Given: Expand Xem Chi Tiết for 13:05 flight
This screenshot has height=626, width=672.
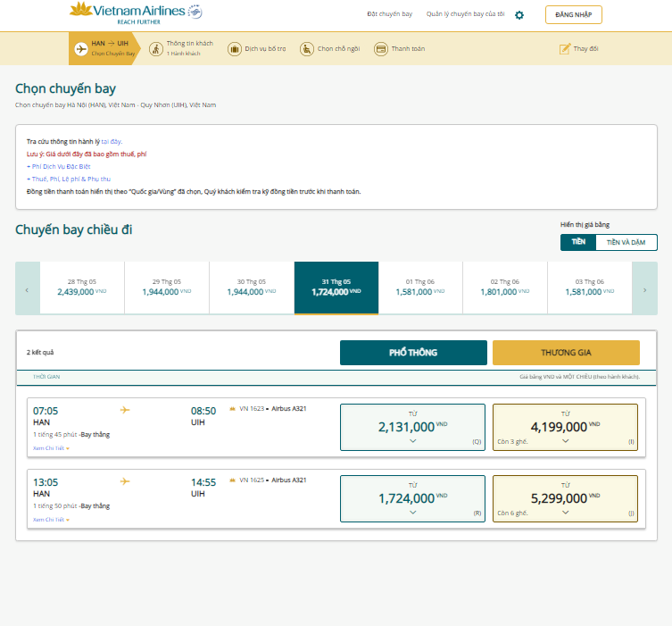Looking at the screenshot, I should [x=51, y=520].
